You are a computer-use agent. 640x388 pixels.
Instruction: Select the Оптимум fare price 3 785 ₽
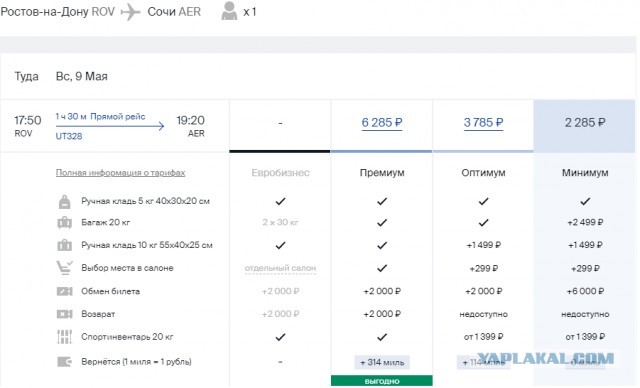point(483,122)
